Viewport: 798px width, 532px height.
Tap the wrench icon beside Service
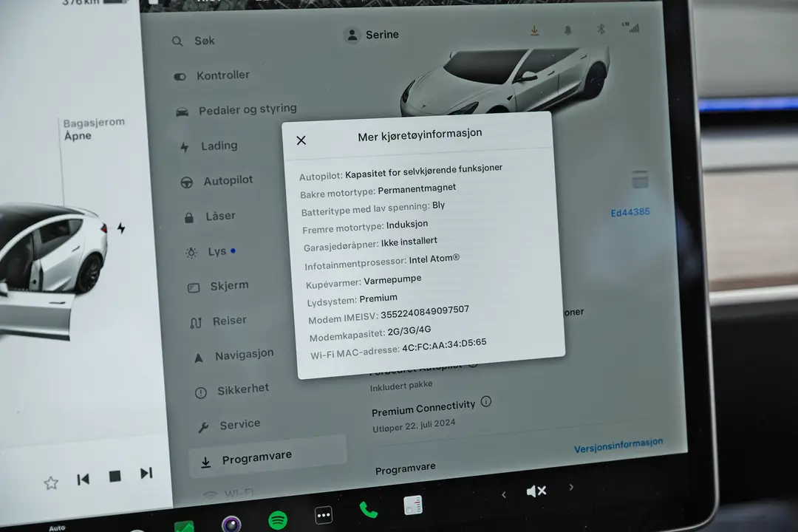[x=204, y=427]
